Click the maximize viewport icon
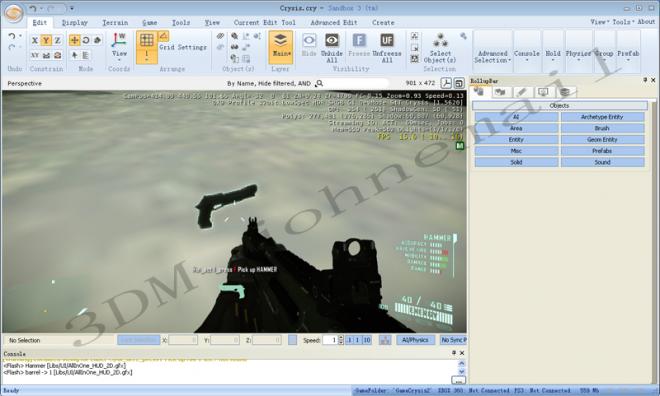This screenshot has width=660, height=396. (459, 83)
